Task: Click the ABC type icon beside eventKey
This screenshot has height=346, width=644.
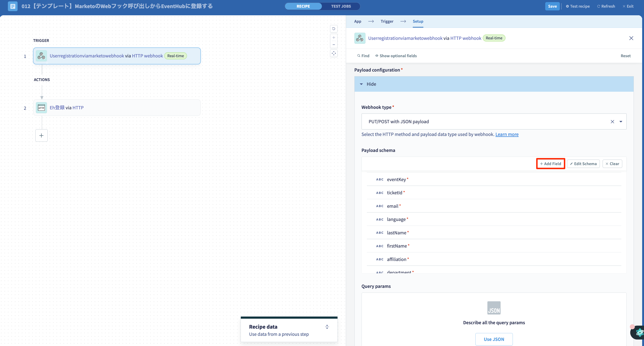Action: (x=380, y=179)
